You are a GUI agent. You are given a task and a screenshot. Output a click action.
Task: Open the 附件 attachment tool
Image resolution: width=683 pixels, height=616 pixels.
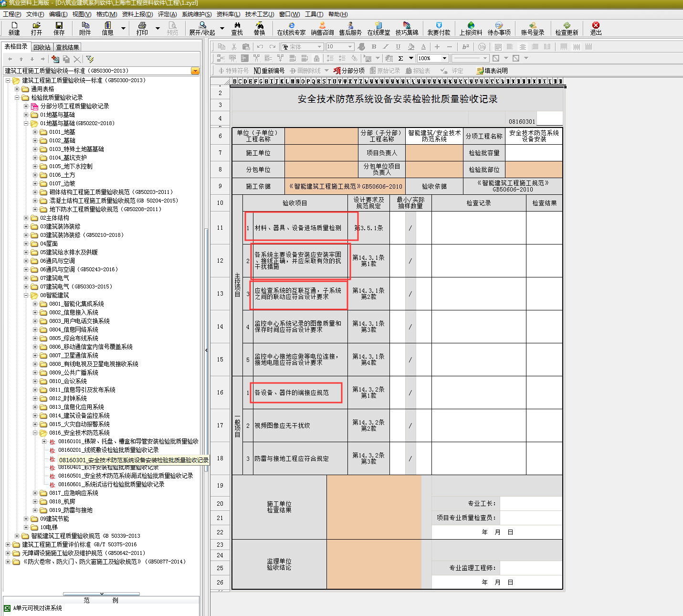[85, 28]
